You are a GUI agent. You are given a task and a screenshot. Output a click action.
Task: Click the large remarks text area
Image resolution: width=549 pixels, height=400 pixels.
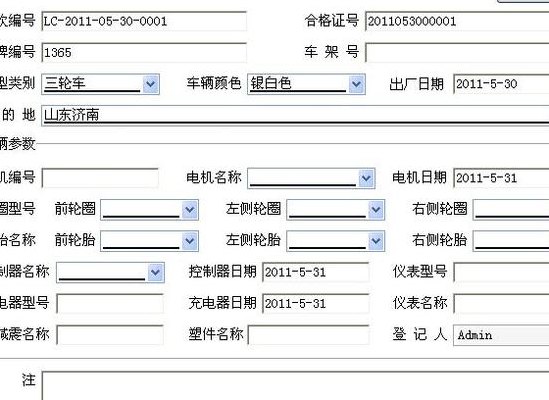click(x=295, y=386)
